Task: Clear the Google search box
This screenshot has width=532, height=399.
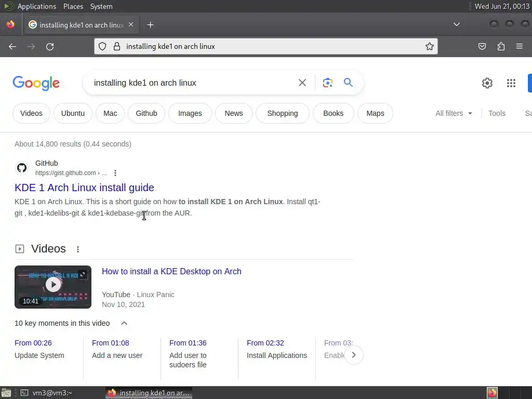Action: [302, 83]
